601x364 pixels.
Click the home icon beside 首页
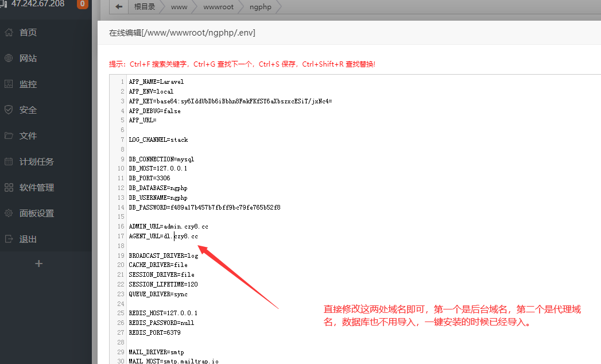pos(9,33)
